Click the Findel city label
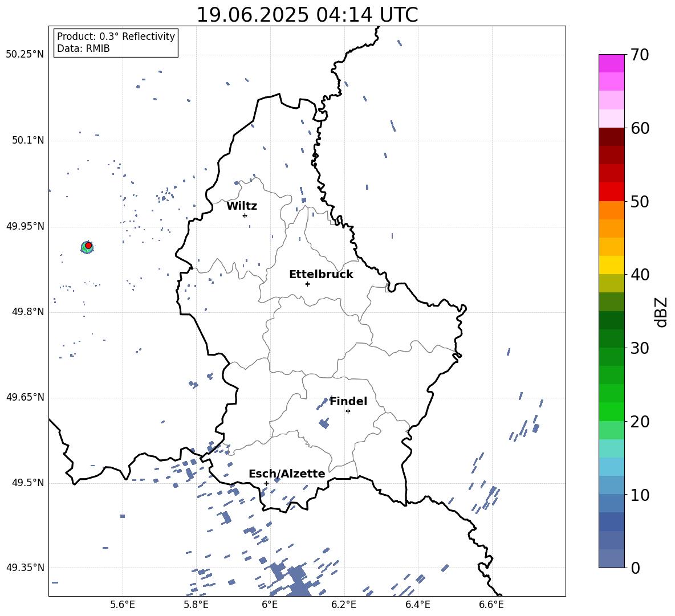675x616 pixels. click(348, 401)
